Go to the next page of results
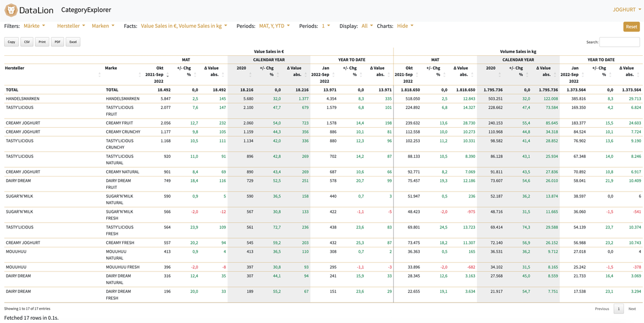This screenshot has width=644, height=323. [x=633, y=309]
